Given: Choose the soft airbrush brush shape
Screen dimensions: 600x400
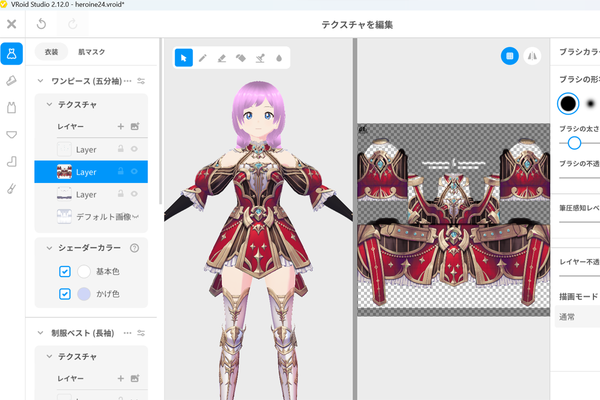Looking at the screenshot, I should pyautogui.click(x=590, y=103).
